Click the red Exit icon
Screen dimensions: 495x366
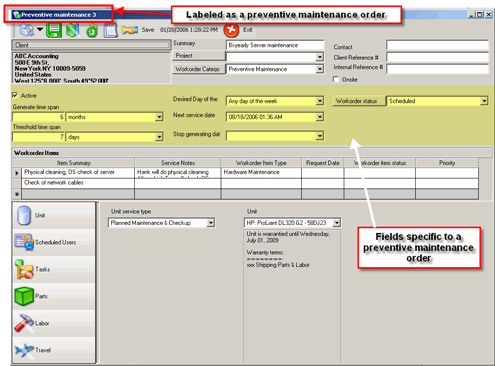pyautogui.click(x=231, y=30)
